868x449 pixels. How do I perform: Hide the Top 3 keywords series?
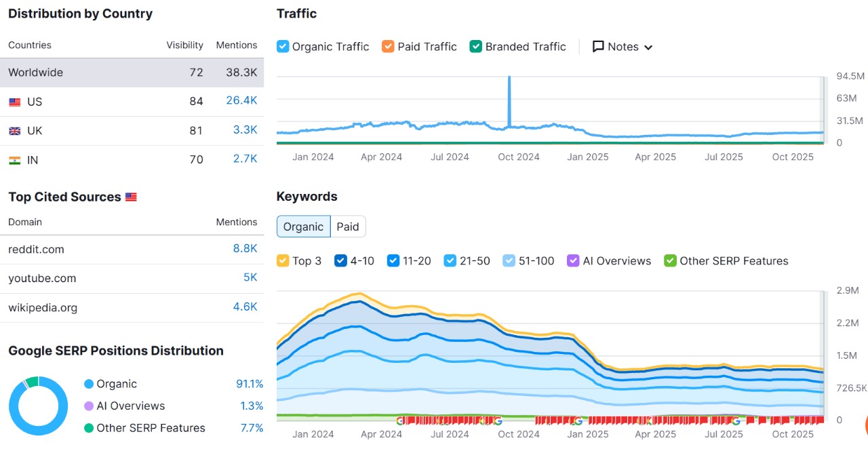point(283,261)
